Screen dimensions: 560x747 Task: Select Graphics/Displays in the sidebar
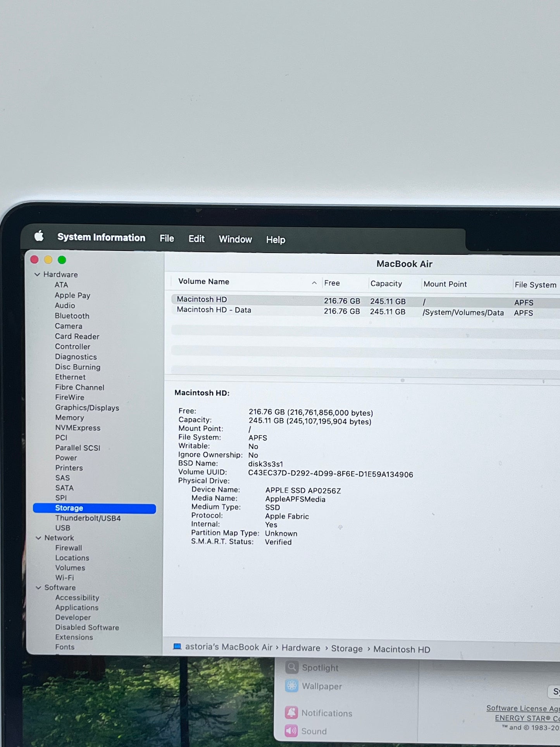point(87,407)
